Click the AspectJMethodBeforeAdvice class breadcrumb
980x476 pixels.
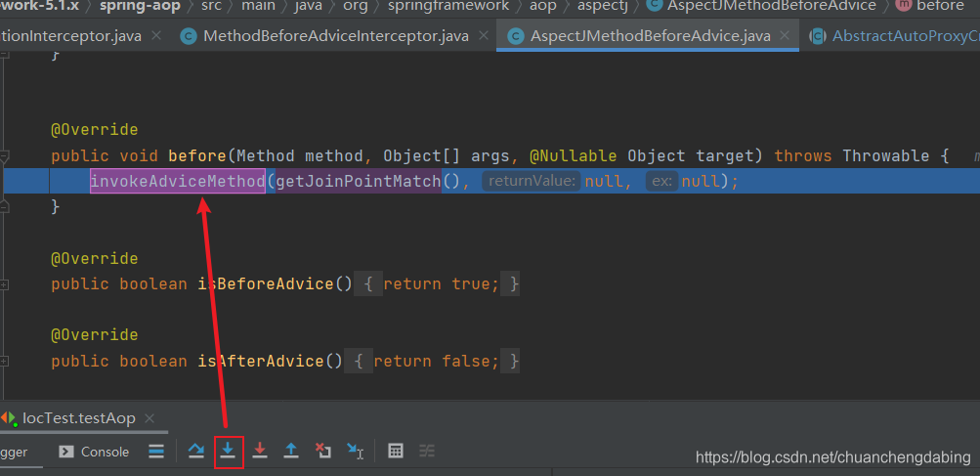tap(762, 6)
